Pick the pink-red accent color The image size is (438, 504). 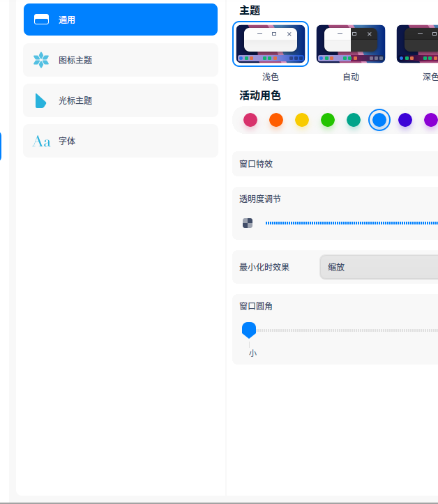[250, 120]
